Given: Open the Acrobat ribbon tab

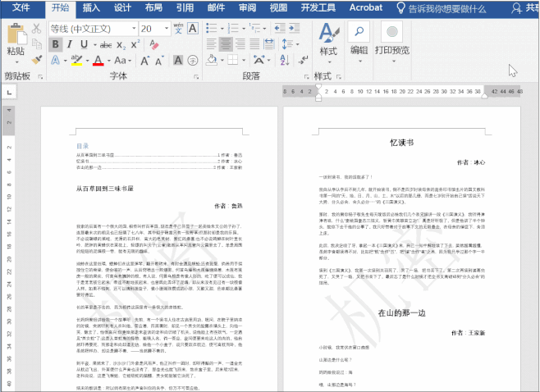Looking at the screenshot, I should pos(366,8).
